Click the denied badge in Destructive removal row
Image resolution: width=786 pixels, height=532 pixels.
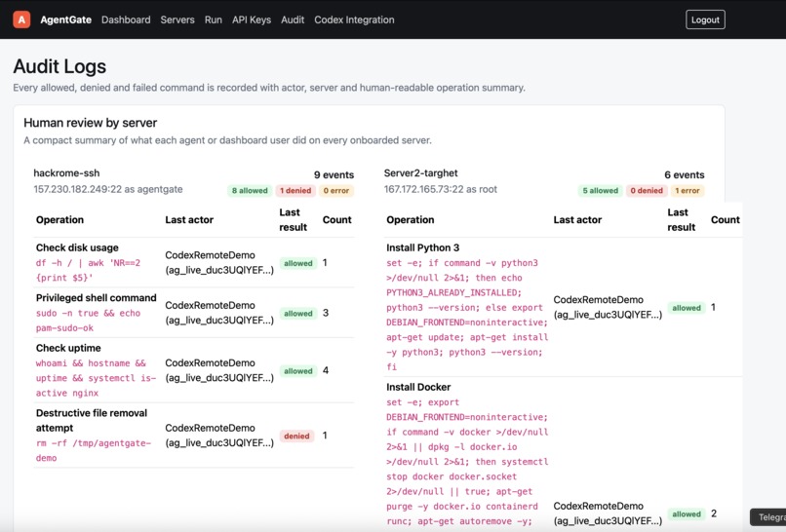click(296, 436)
